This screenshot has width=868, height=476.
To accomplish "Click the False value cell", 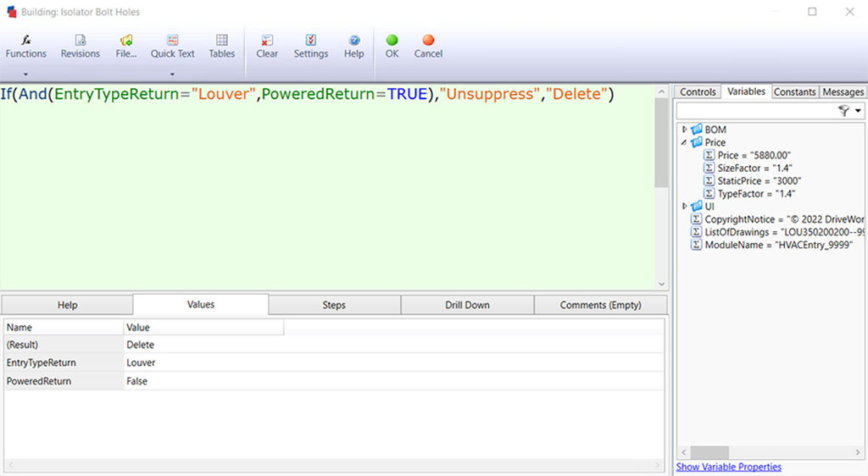I will (x=136, y=381).
